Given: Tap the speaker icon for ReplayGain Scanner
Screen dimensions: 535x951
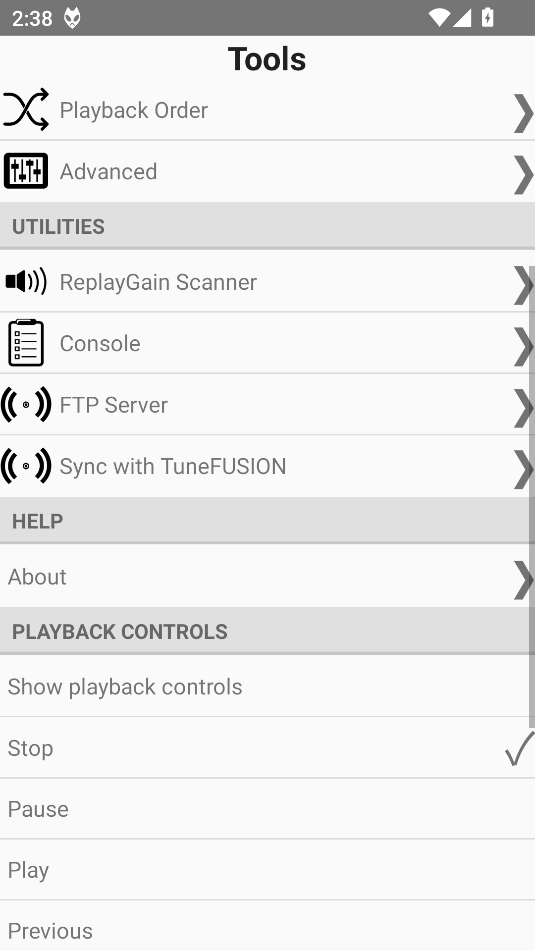Looking at the screenshot, I should tap(25, 281).
